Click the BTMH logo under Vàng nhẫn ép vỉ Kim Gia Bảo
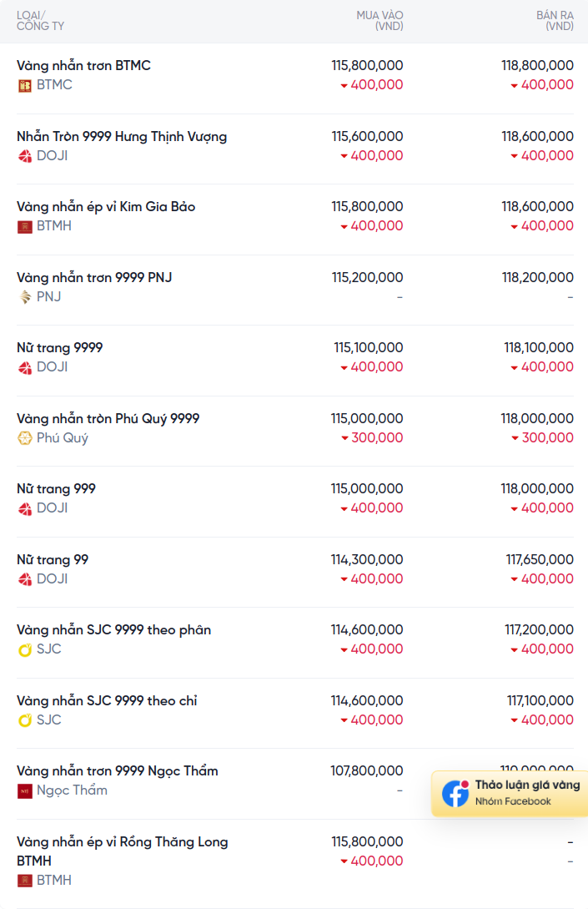588x909 pixels. (x=24, y=227)
